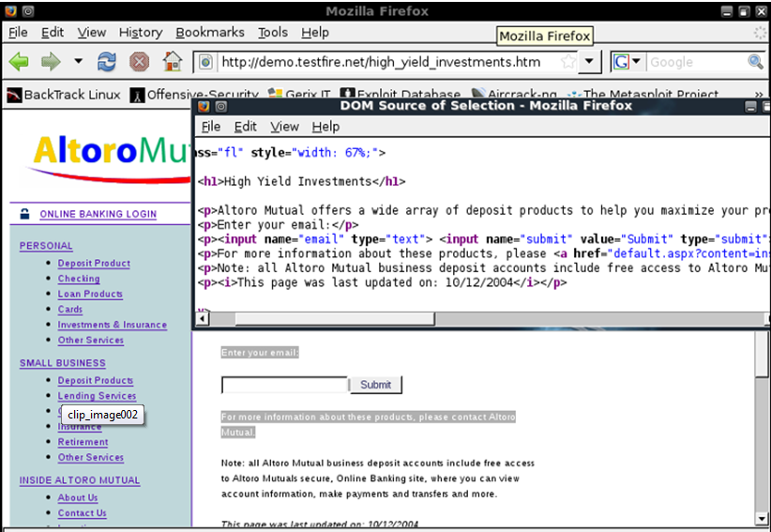Open the BackTrack Linux bookmark
Image resolution: width=771 pixels, height=532 pixels.
point(64,95)
